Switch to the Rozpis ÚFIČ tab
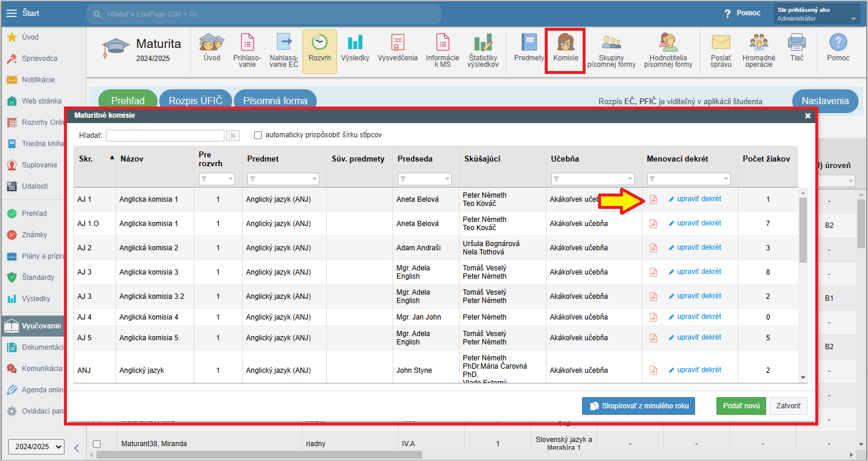 tap(195, 101)
